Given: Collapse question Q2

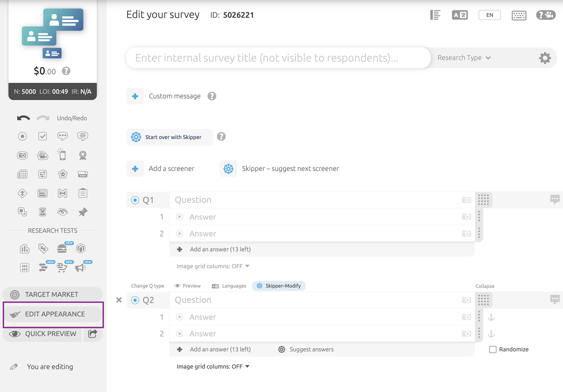Looking at the screenshot, I should pyautogui.click(x=485, y=286).
